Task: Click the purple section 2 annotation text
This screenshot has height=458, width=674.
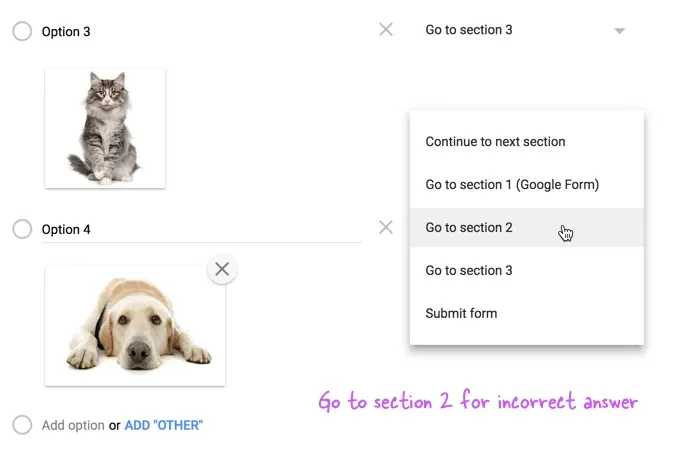Action: [x=477, y=402]
